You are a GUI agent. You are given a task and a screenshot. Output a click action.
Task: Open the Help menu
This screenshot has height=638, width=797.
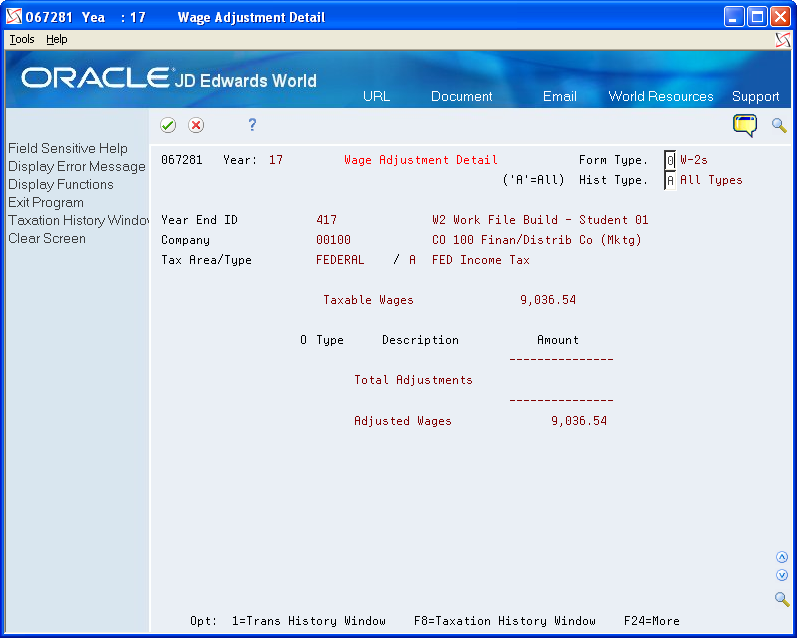56,39
